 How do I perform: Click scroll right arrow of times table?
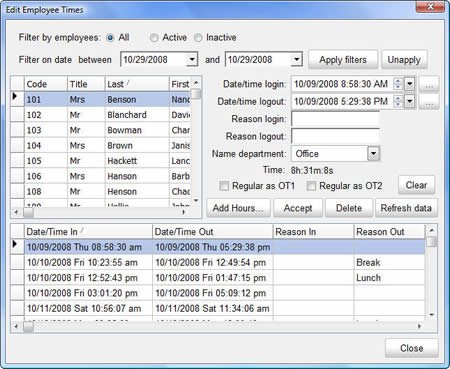419,326
